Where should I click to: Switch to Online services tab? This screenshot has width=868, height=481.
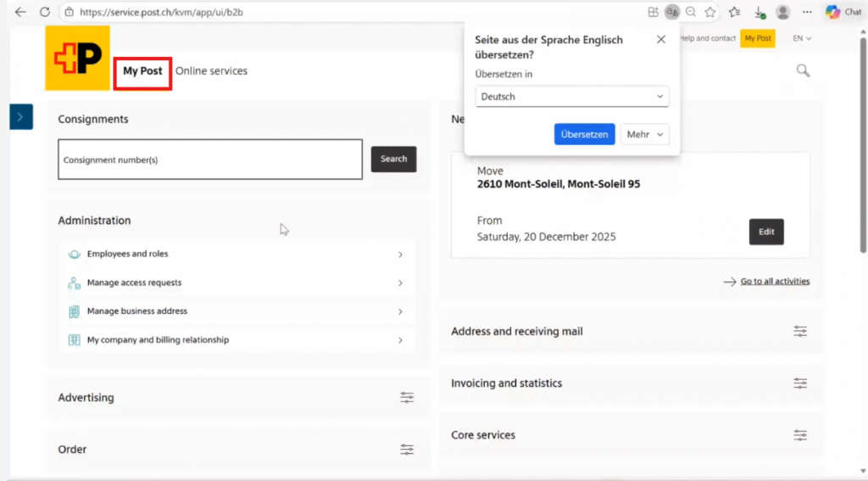tap(211, 71)
